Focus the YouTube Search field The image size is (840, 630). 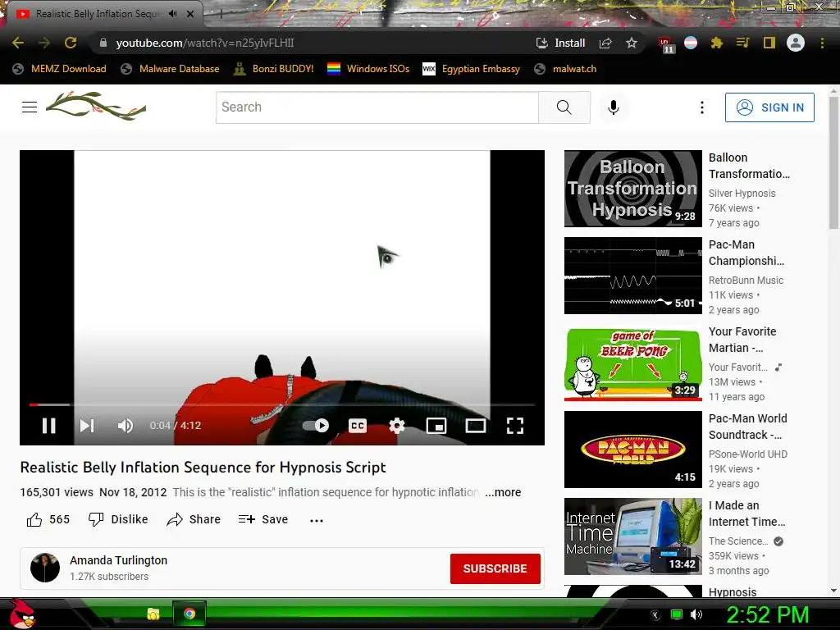377,107
